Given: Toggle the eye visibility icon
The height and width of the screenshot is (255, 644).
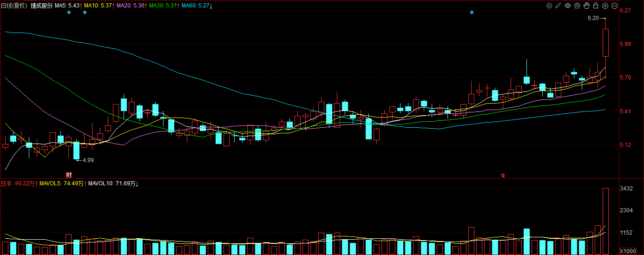Looking at the screenshot, I should coord(568,6).
